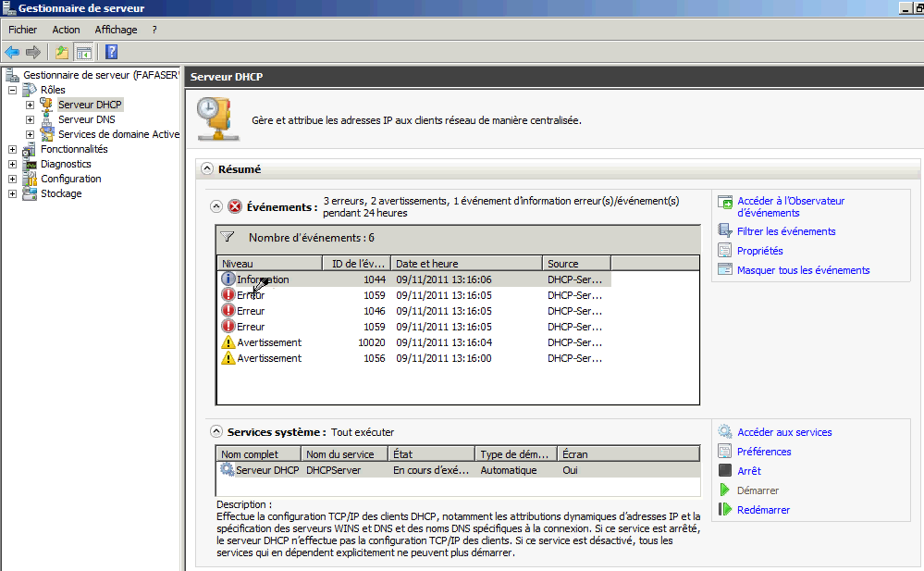924x571 pixels.
Task: Open the Fichier menu
Action: pos(22,30)
